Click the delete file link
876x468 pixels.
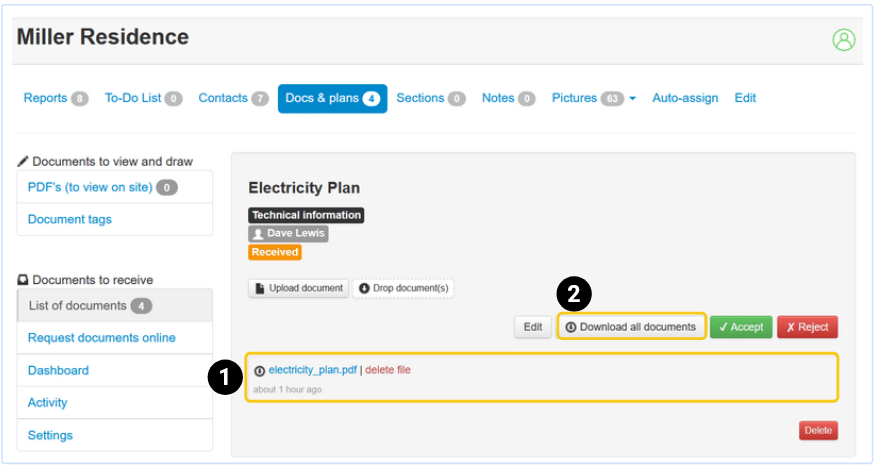[x=388, y=370]
